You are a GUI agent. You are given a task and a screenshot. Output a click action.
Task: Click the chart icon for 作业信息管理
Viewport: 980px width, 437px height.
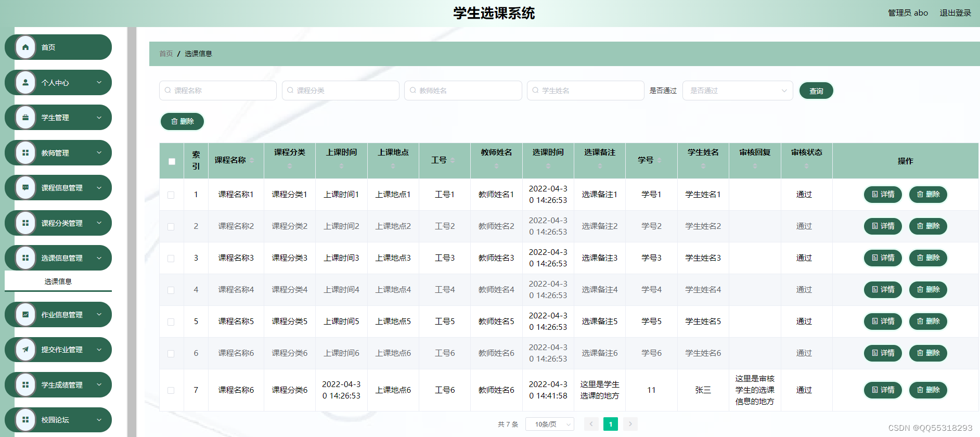25,314
